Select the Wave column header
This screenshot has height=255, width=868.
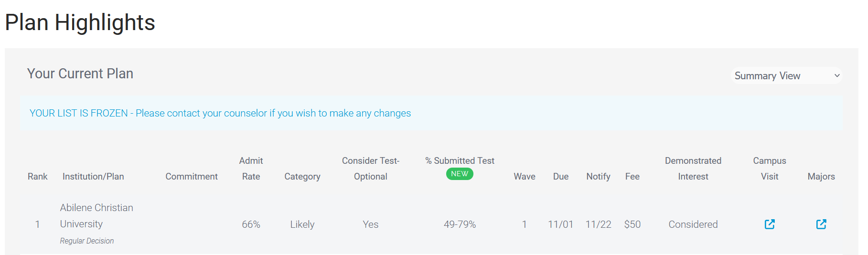525,176
